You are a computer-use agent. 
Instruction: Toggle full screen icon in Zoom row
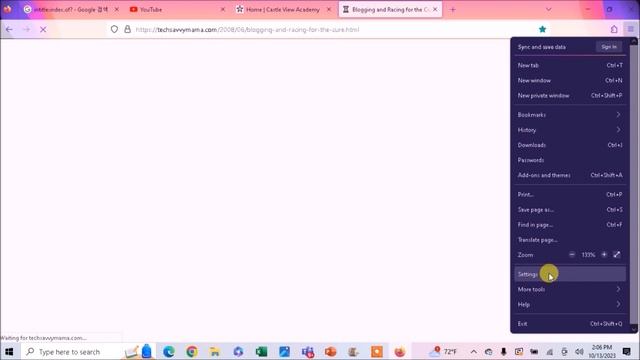click(617, 255)
